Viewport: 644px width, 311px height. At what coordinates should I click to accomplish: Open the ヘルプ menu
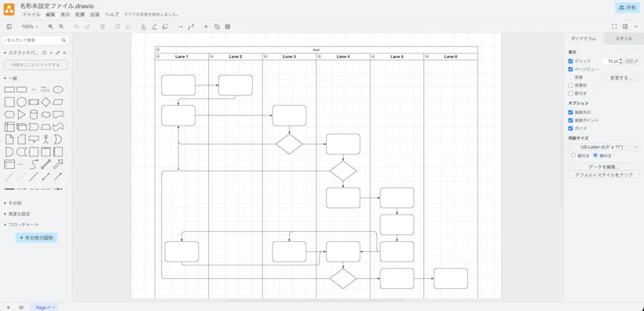[112, 14]
